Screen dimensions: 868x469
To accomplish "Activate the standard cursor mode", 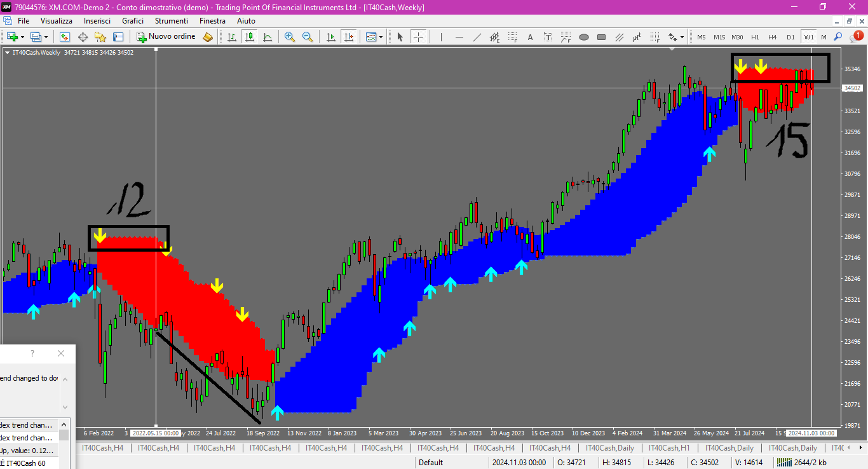I will click(400, 37).
